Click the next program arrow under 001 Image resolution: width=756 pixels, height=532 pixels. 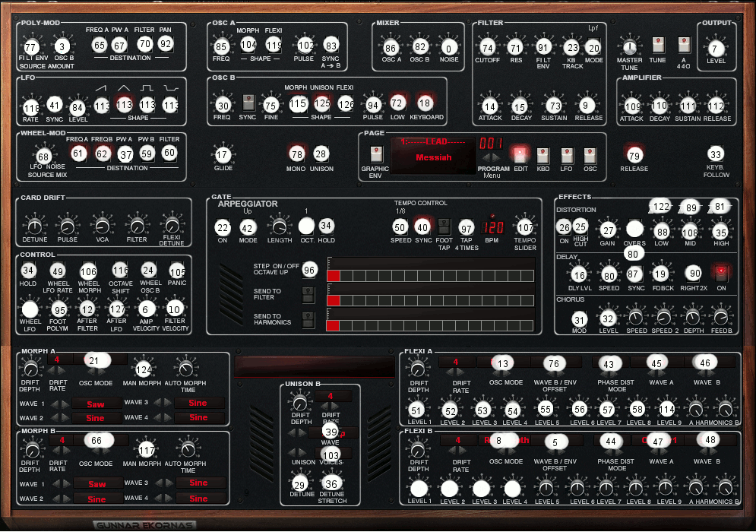(498, 157)
